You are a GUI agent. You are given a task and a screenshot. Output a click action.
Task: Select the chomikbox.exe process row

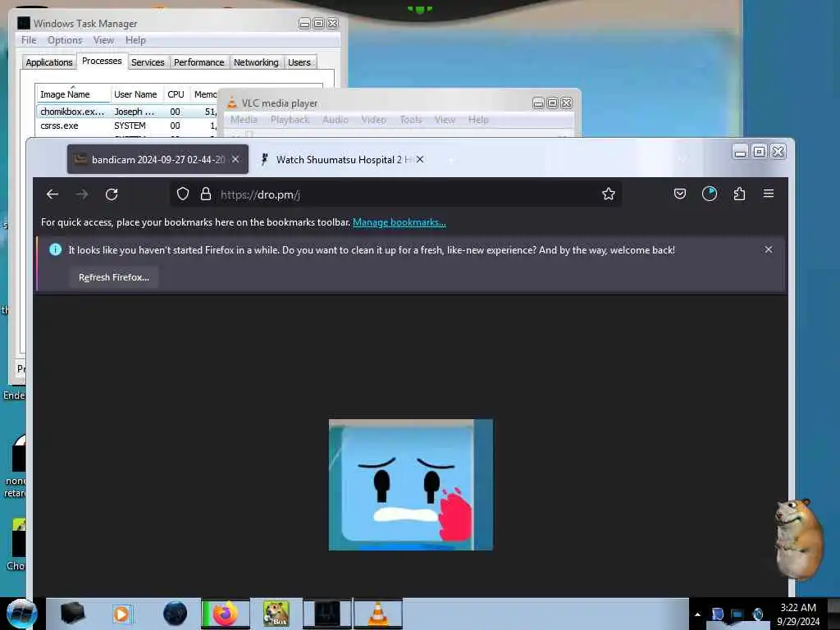click(x=127, y=112)
